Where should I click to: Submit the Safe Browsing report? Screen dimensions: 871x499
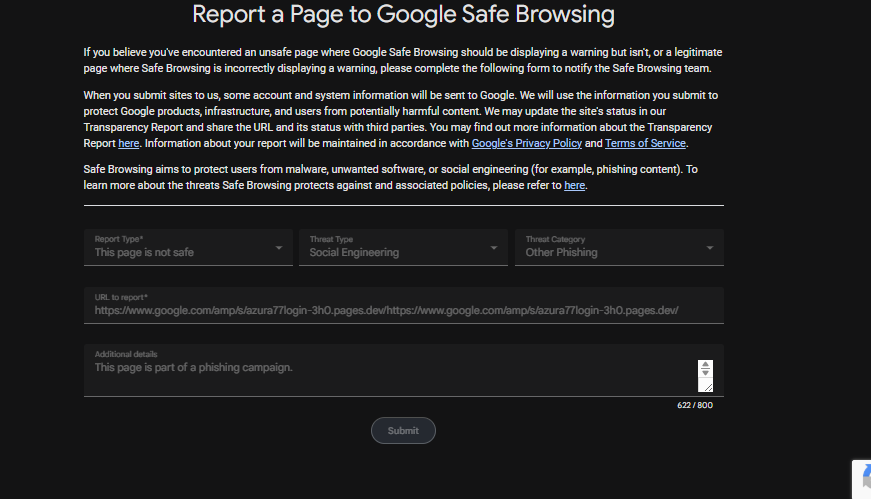(403, 431)
